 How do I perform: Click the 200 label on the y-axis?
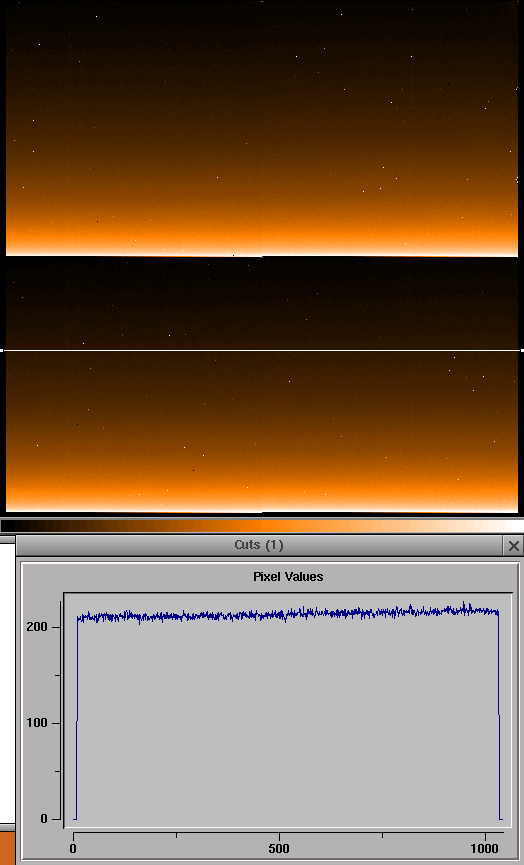pos(36,627)
